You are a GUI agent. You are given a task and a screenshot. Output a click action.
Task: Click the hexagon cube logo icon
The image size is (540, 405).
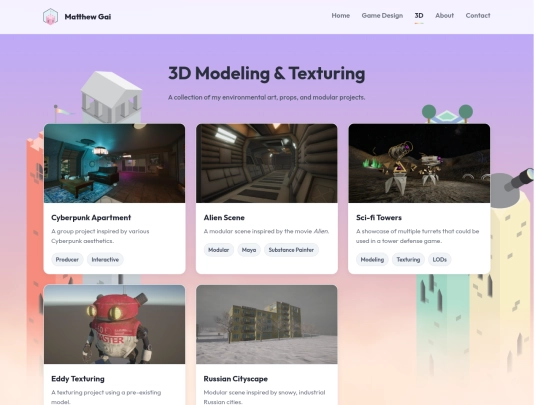(50, 17)
